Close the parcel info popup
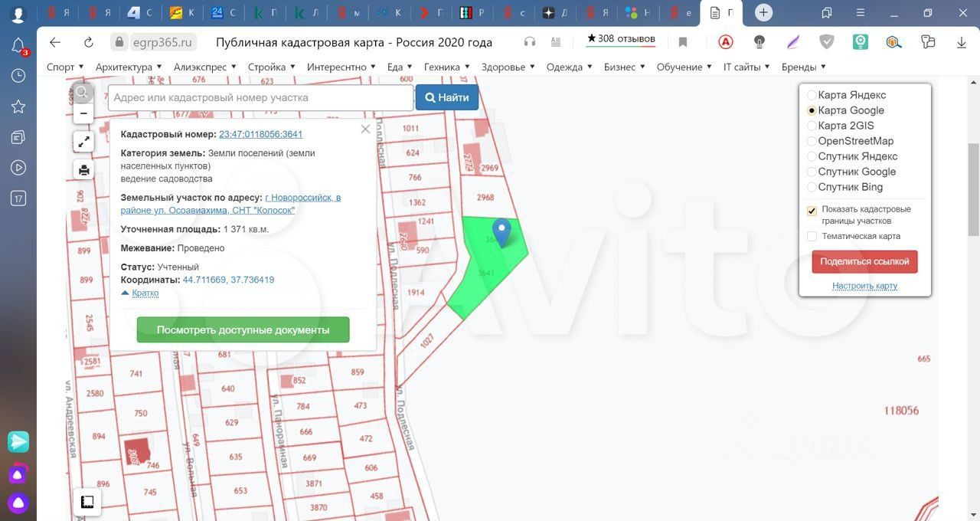The height and width of the screenshot is (521, 980). (365, 129)
